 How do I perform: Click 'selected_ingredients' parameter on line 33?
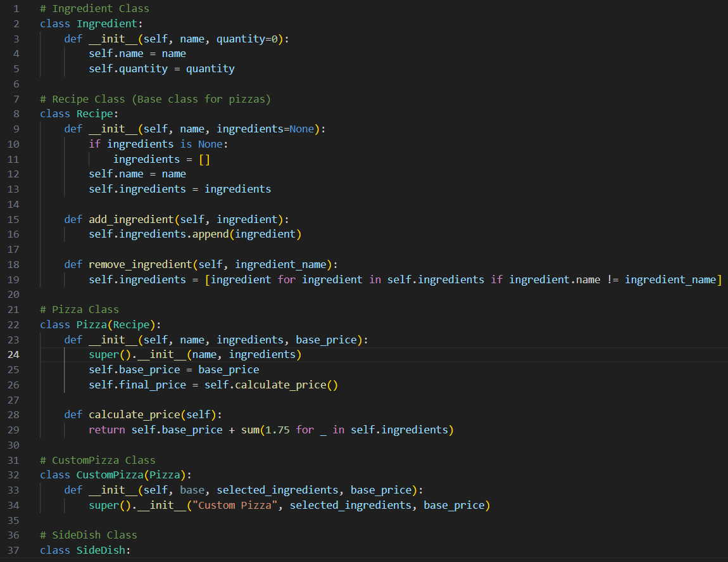277,490
